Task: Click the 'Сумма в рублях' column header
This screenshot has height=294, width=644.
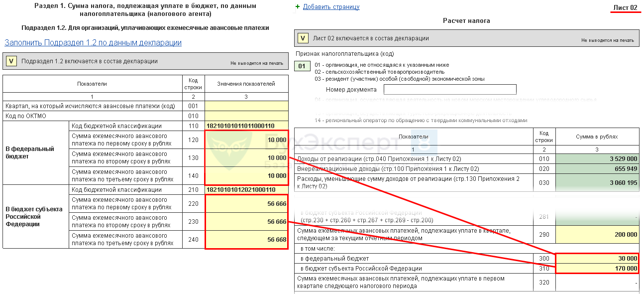Action: [597, 137]
